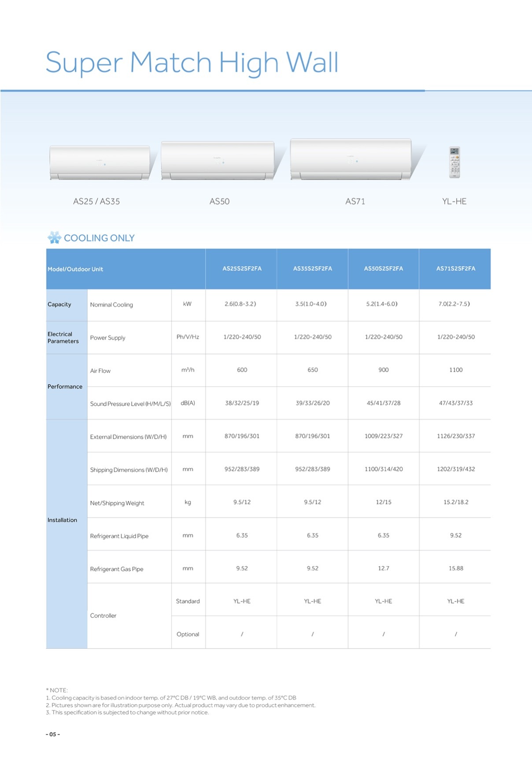Click the Standard controller label cell

pos(188,601)
